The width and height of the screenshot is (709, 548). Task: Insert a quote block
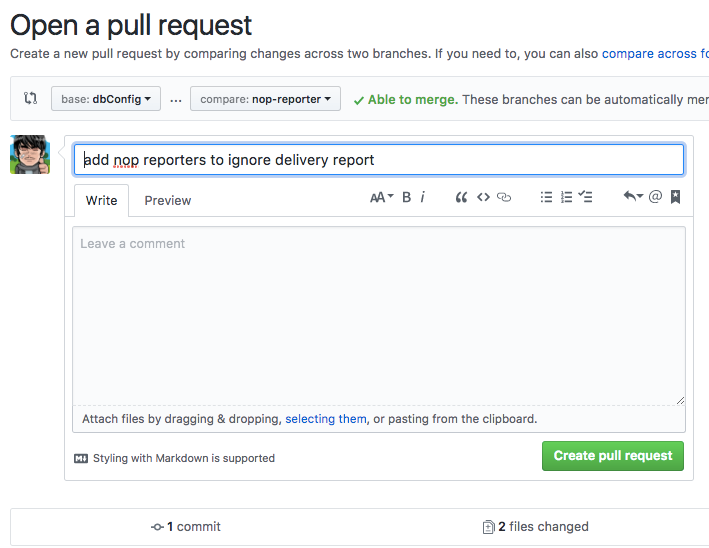click(x=461, y=197)
